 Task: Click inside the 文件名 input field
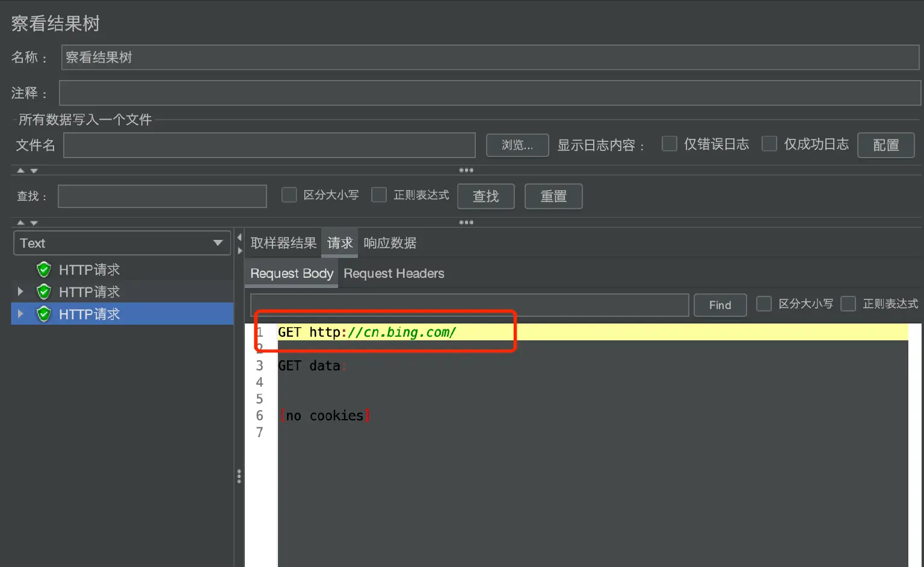pyautogui.click(x=269, y=145)
